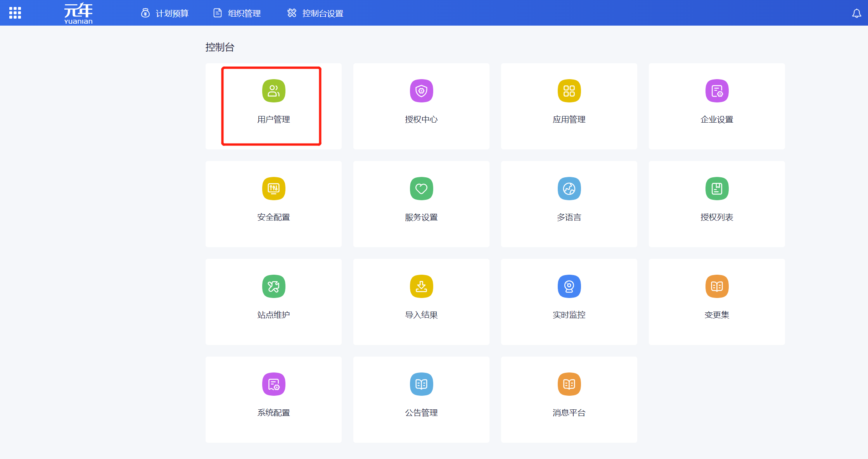Select the 安全配置 security config icon
This screenshot has height=459, width=868.
[x=273, y=189]
